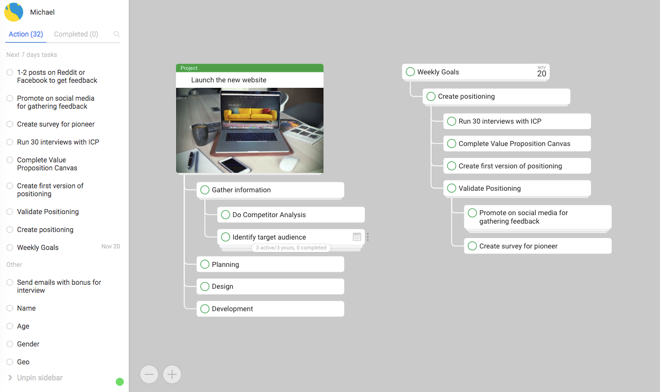This screenshot has height=392, width=660.
Task: Check off 1-2 posts on Reddit task in sidebar
Action: point(9,72)
